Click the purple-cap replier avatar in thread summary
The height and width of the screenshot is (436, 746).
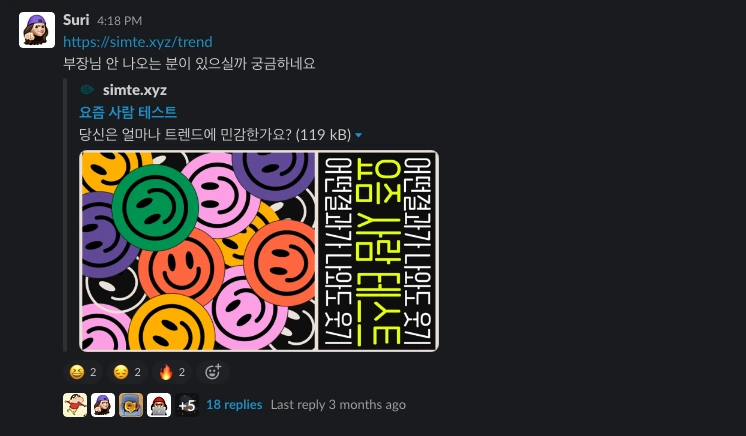coord(103,405)
